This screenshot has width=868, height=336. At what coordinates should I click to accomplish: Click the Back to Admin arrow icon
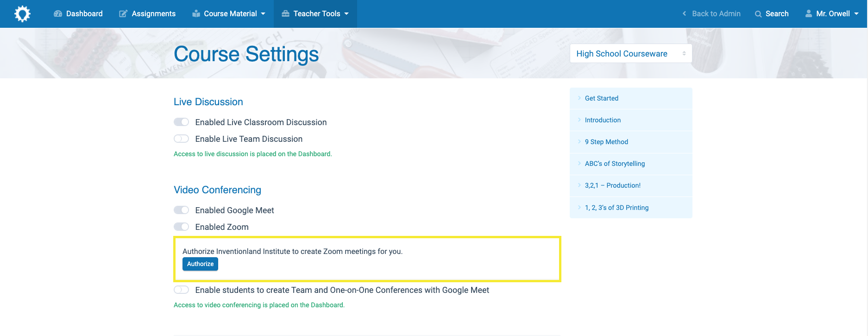[684, 13]
